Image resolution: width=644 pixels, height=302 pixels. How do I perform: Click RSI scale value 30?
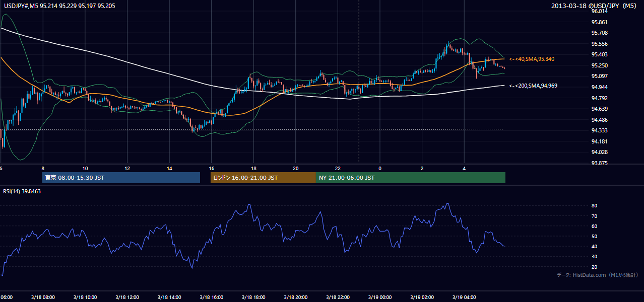(594, 257)
